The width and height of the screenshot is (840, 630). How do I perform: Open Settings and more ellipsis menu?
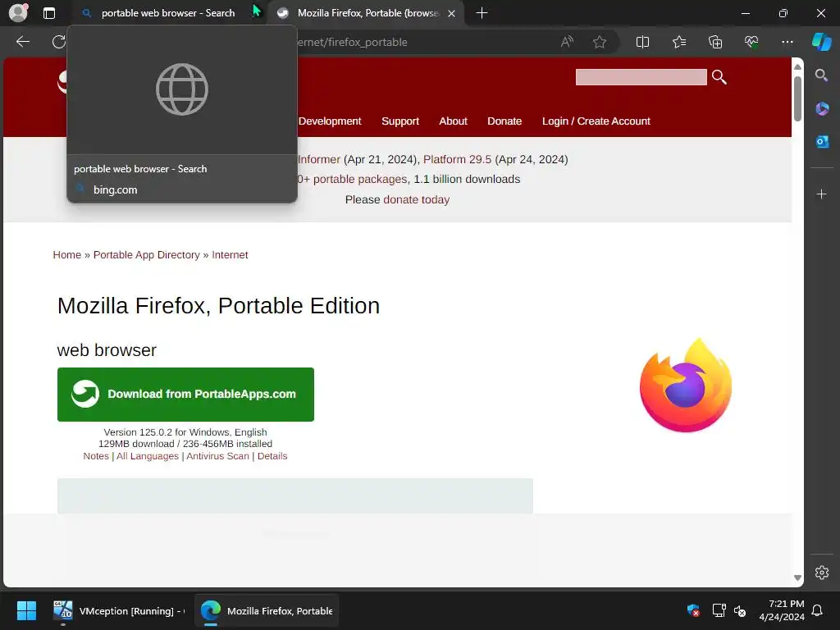coord(787,42)
